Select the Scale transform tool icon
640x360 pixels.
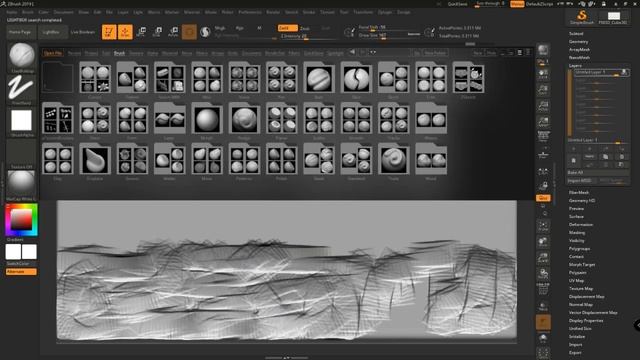coord(157,31)
